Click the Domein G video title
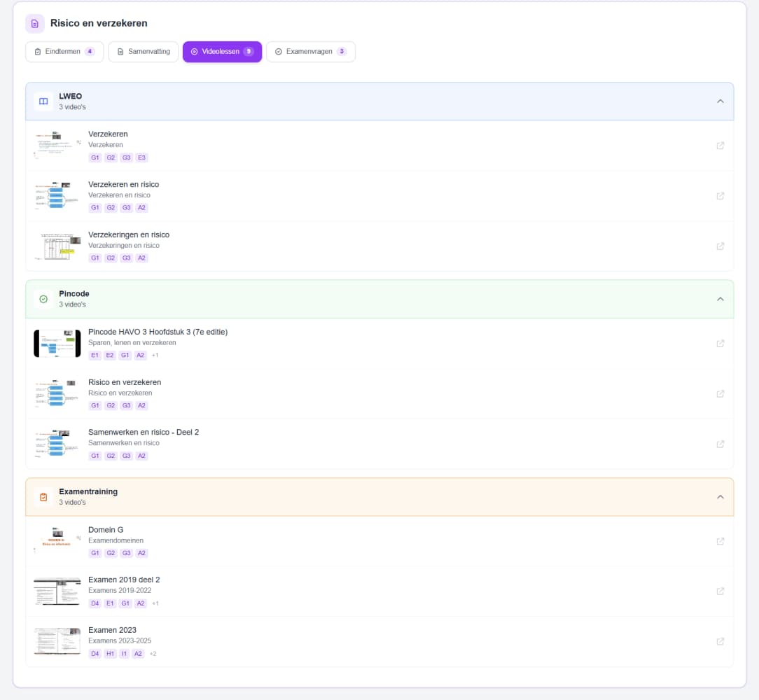Image resolution: width=759 pixels, height=700 pixels. 106,530
